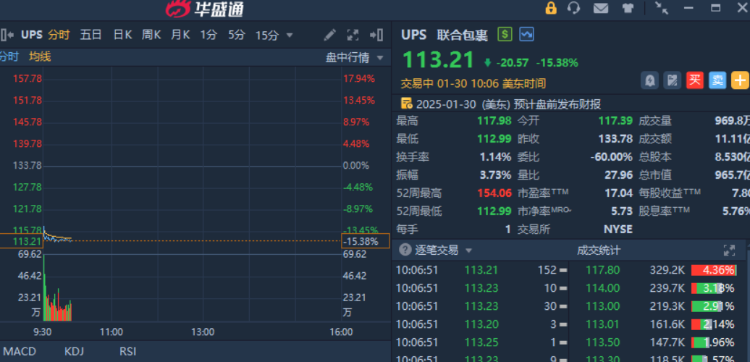Expand the 15分 interval dropdown arrow
Image resolution: width=750 pixels, height=362 pixels.
tap(289, 35)
